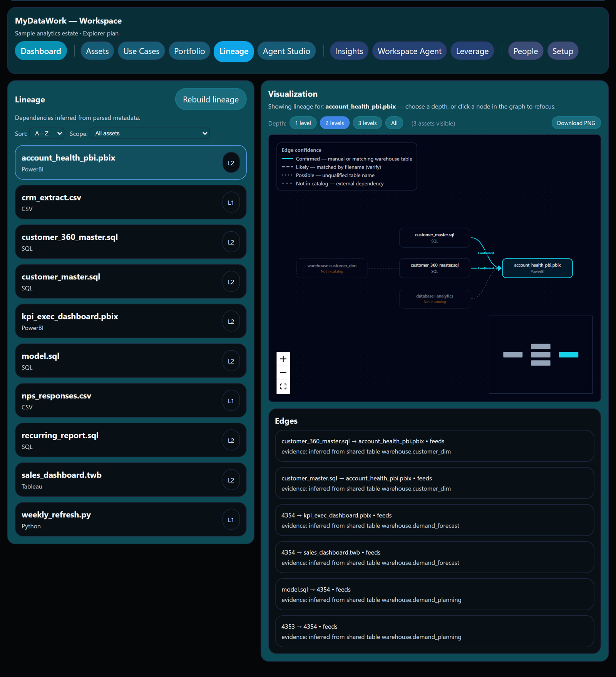Open the Setup tab

[562, 51]
